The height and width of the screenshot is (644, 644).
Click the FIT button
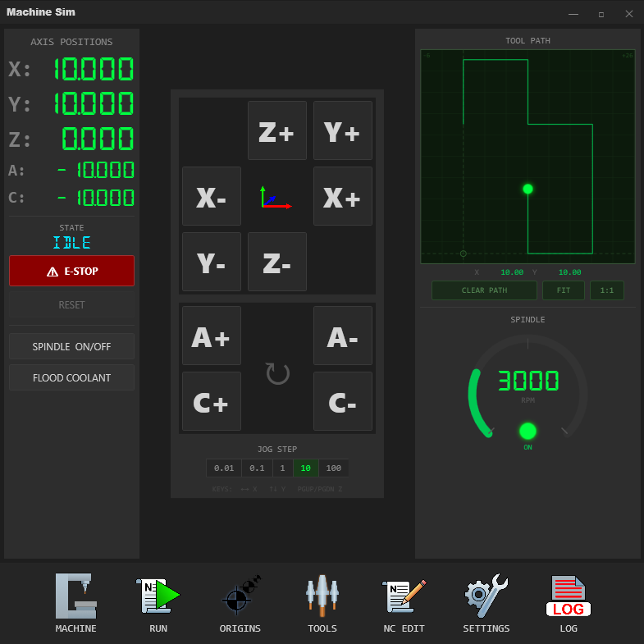pyautogui.click(x=564, y=290)
